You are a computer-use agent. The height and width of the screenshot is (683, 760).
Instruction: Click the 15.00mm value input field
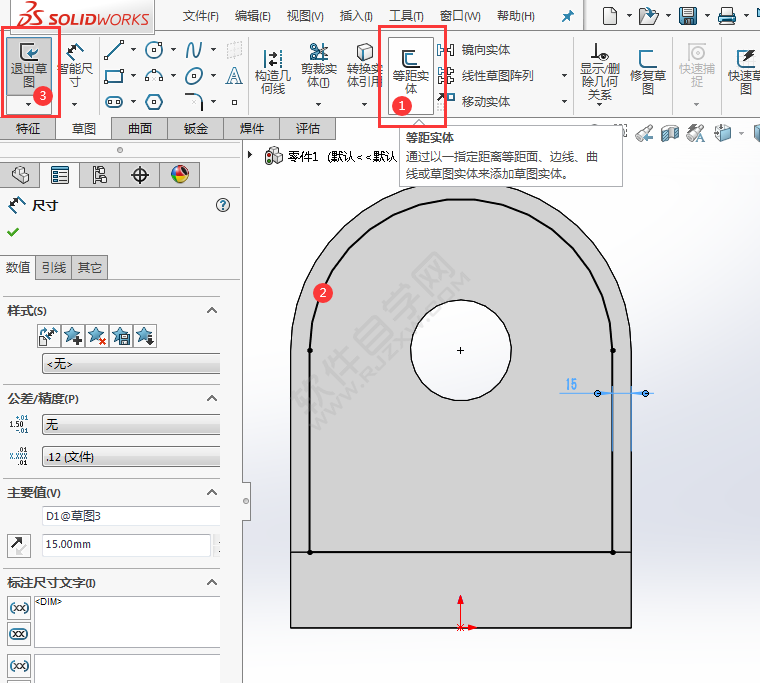point(127,545)
